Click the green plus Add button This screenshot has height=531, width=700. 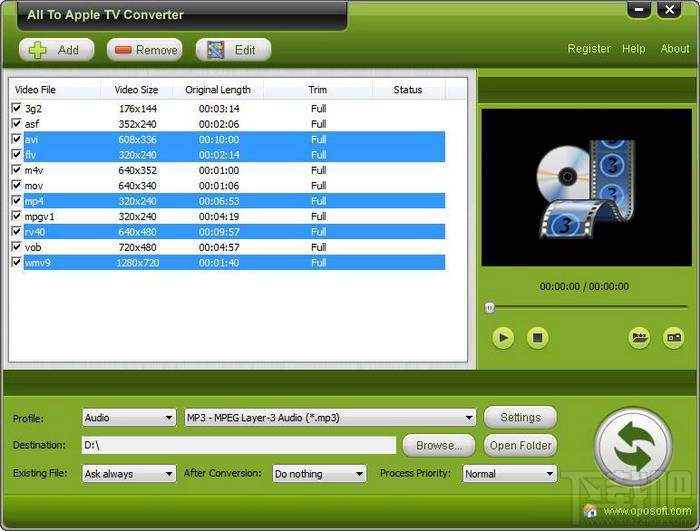[x=57, y=50]
